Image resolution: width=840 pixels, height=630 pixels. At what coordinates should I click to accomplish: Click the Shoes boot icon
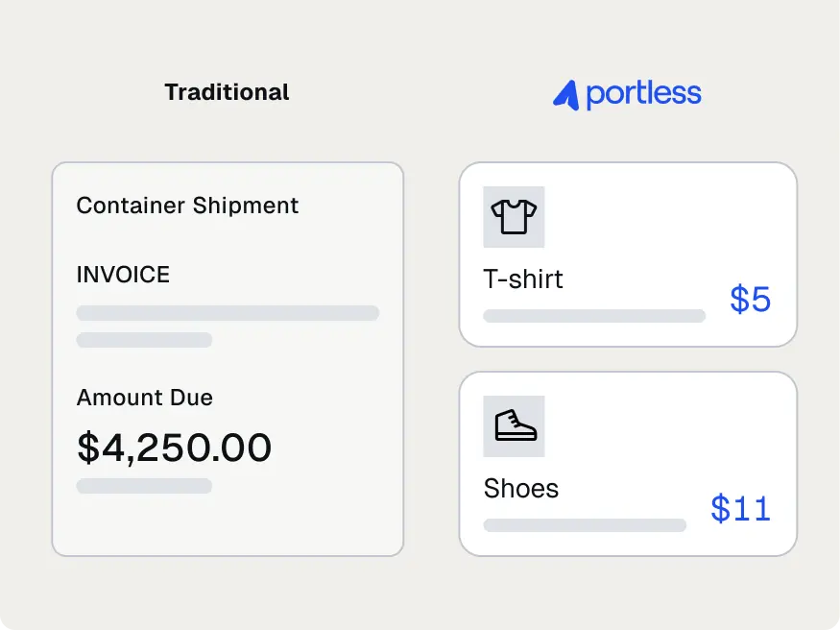514,426
